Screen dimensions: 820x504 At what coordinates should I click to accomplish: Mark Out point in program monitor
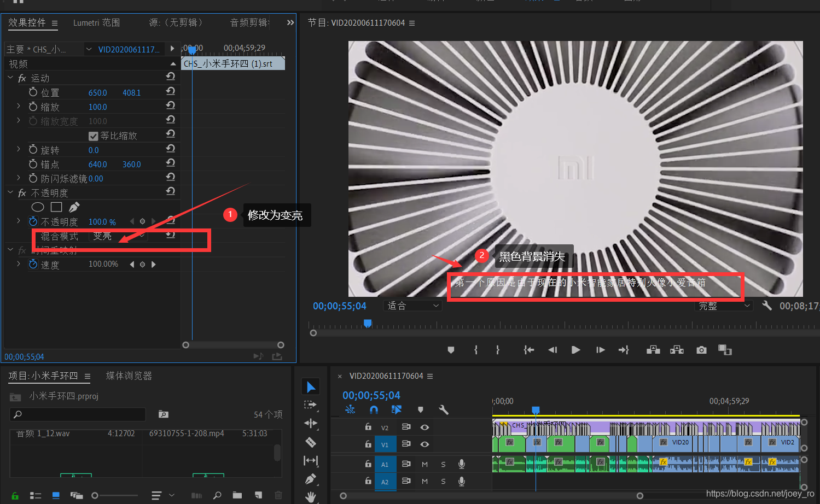(x=497, y=350)
